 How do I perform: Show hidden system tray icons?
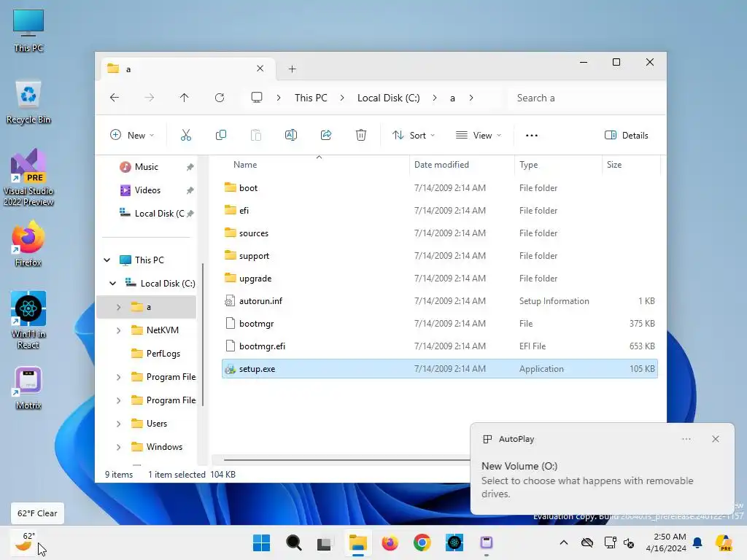pyautogui.click(x=564, y=542)
